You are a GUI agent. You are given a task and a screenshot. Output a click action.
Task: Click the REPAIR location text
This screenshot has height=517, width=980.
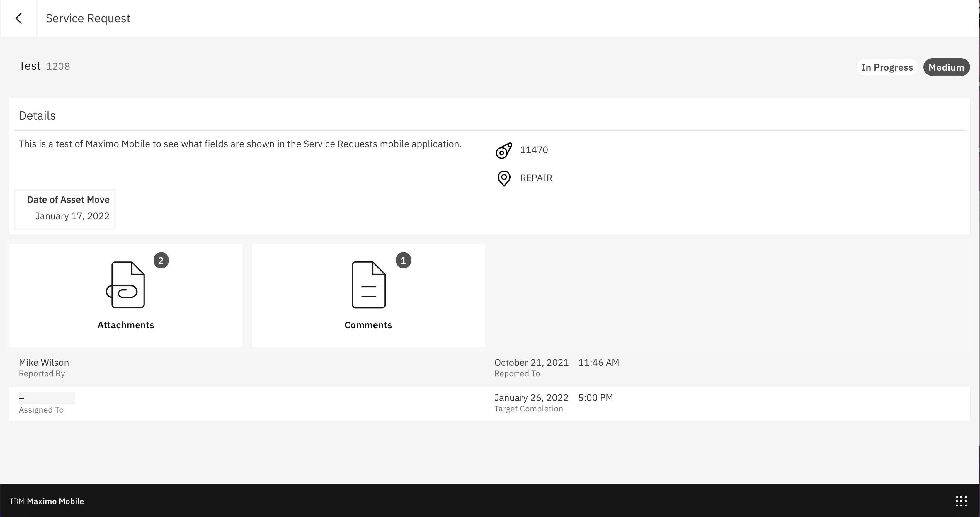[x=536, y=178]
